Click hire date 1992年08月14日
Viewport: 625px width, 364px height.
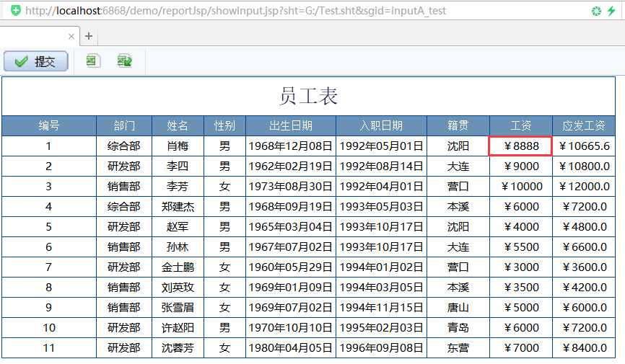(x=381, y=166)
